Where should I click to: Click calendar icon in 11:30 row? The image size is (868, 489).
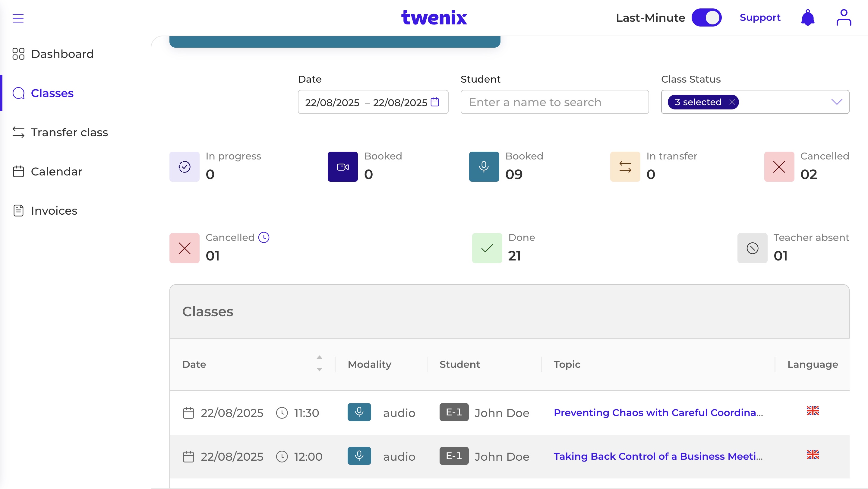188,413
